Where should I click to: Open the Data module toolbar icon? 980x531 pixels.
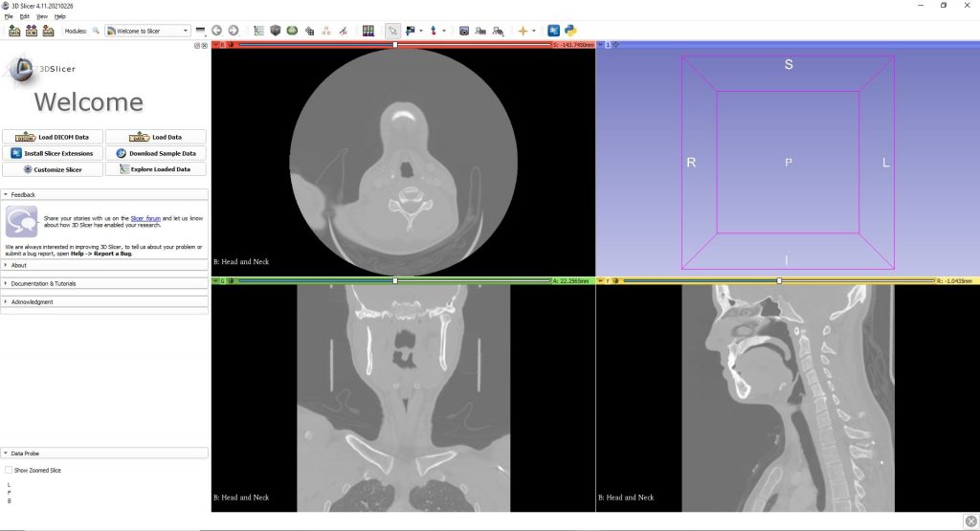point(258,31)
